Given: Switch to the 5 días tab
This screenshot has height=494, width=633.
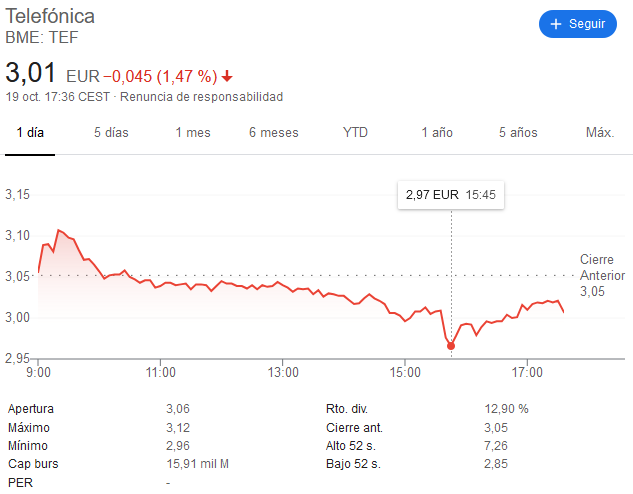Looking at the screenshot, I should 111,133.
